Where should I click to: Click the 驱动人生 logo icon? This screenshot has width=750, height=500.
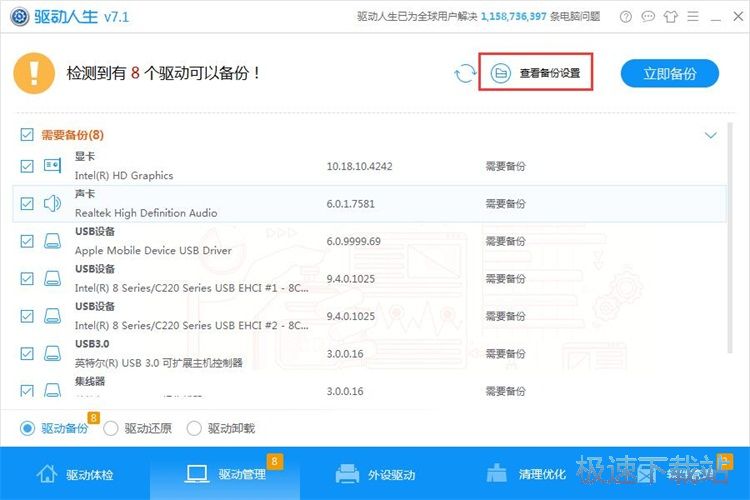20,17
